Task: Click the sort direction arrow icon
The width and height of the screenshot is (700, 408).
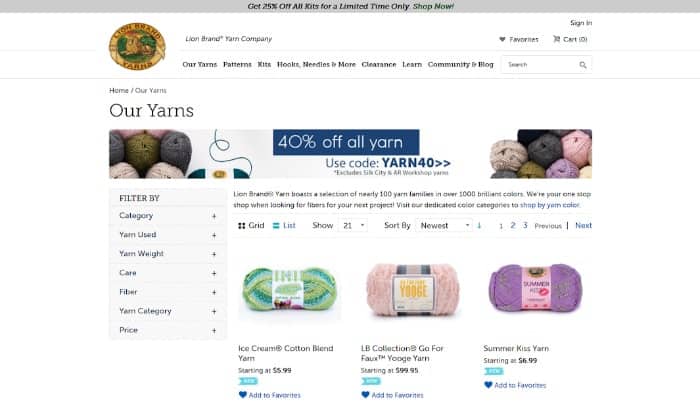Action: coord(479,226)
